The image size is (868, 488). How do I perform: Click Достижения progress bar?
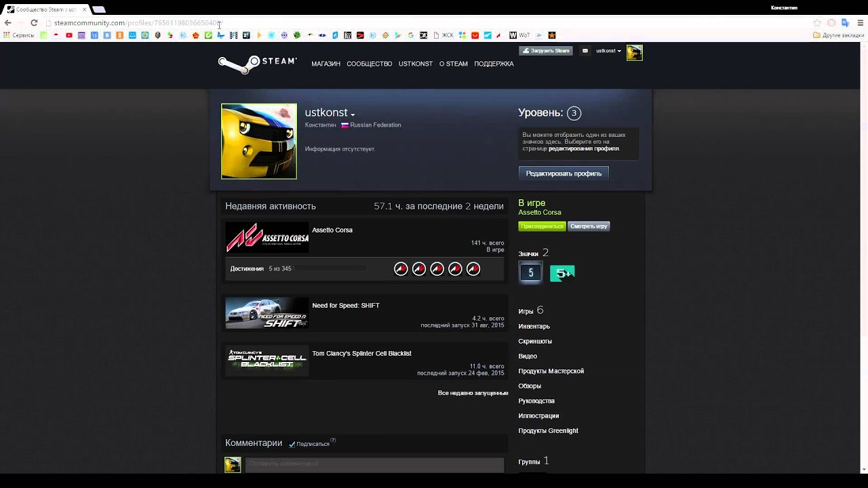[330, 268]
